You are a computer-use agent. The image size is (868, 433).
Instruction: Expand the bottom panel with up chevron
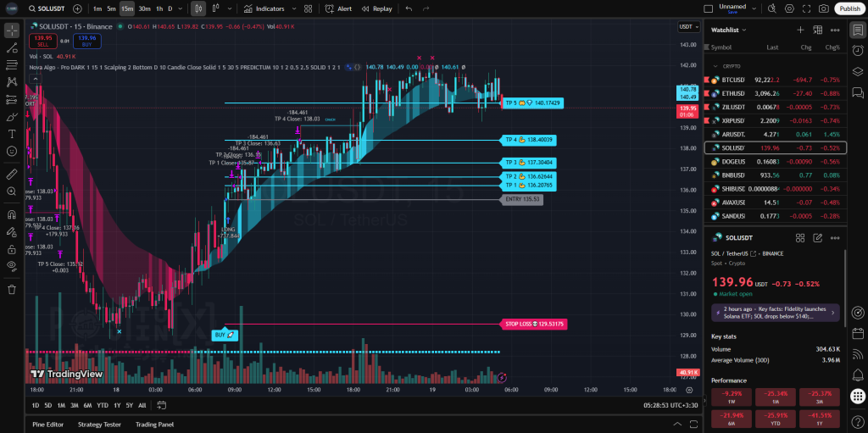[x=677, y=425]
